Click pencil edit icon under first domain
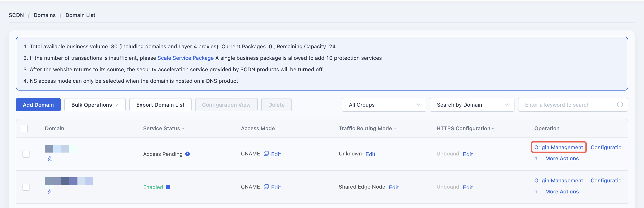This screenshot has width=644, height=208. tap(50, 159)
